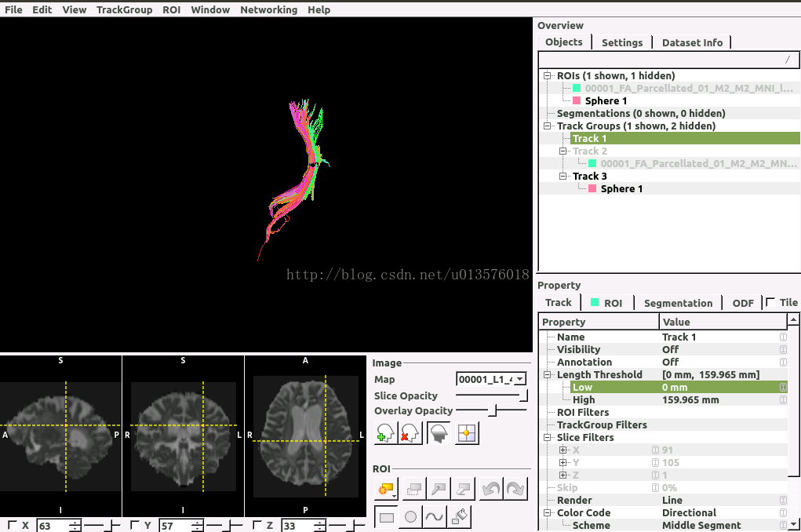
Task: Select the rectangle ROI shape tool
Action: (387, 517)
